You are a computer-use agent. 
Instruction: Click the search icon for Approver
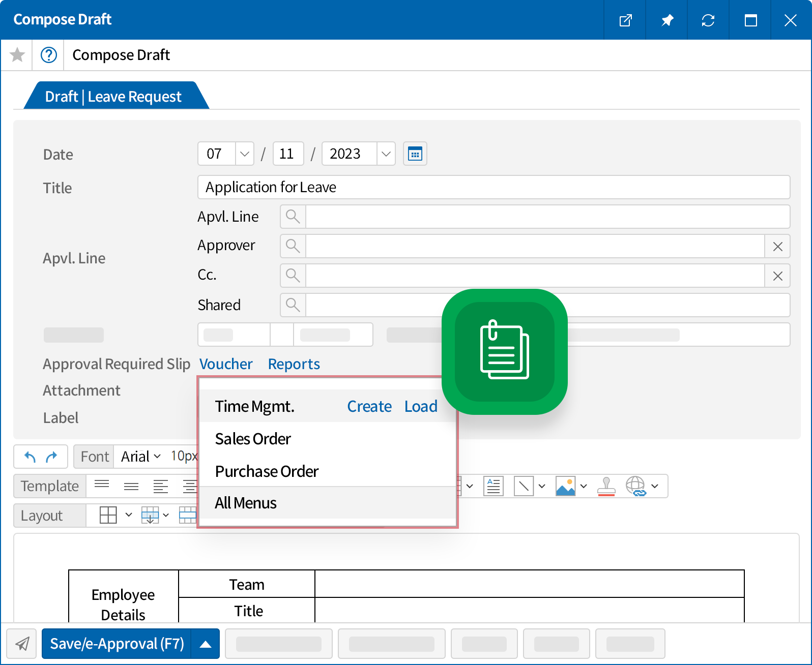(x=293, y=246)
